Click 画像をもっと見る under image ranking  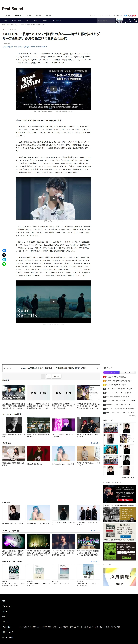(x=129, y=478)
